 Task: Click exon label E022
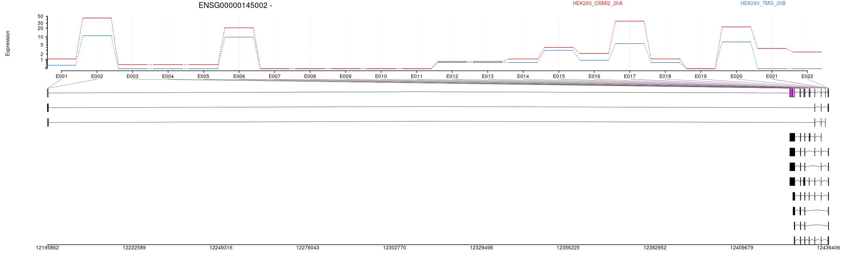point(807,76)
